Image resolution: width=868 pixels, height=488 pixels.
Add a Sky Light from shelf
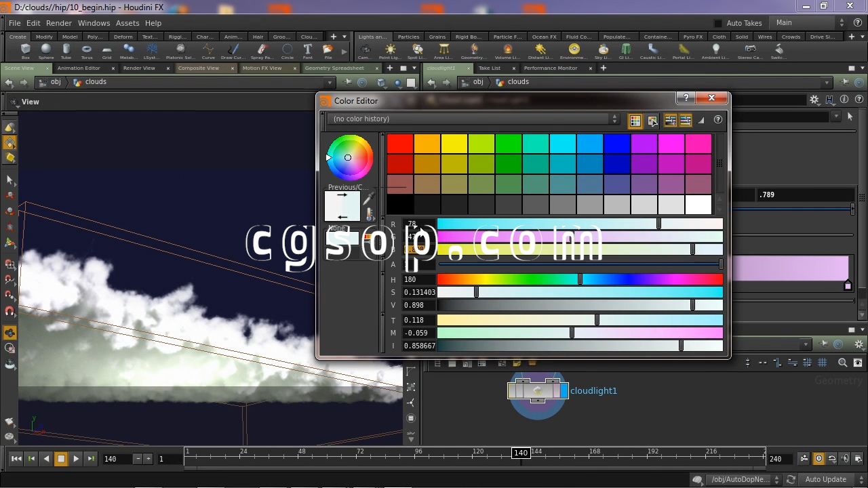(x=604, y=52)
